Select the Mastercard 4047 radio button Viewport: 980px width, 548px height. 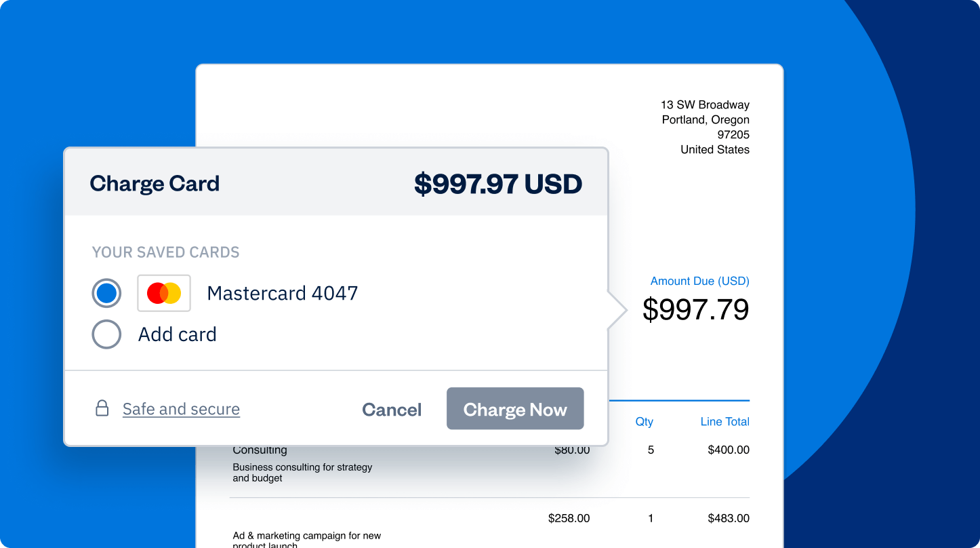(x=106, y=294)
